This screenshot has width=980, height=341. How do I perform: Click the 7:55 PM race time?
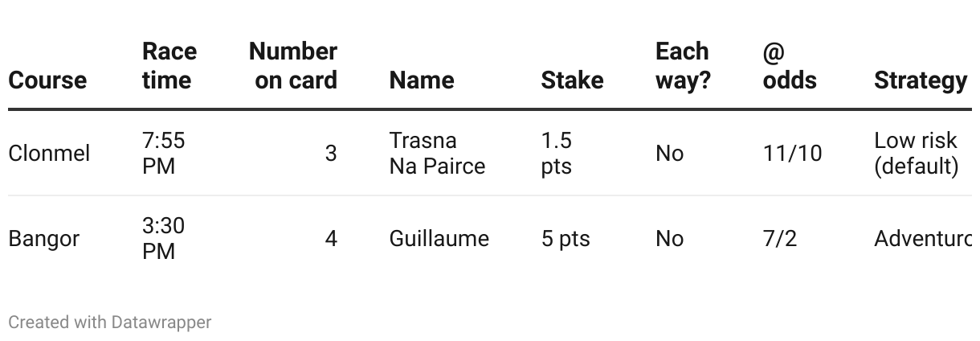coord(163,153)
